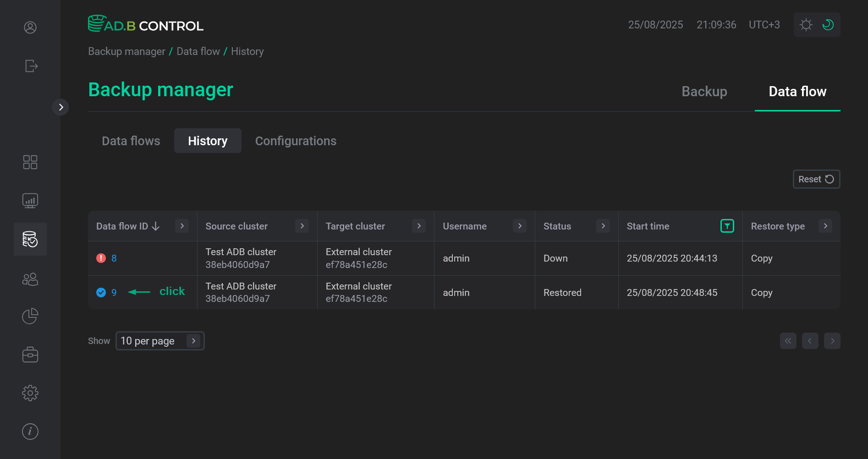Viewport: 868px width, 459px height.
Task: Select the pie chart analytics icon
Action: (30, 316)
